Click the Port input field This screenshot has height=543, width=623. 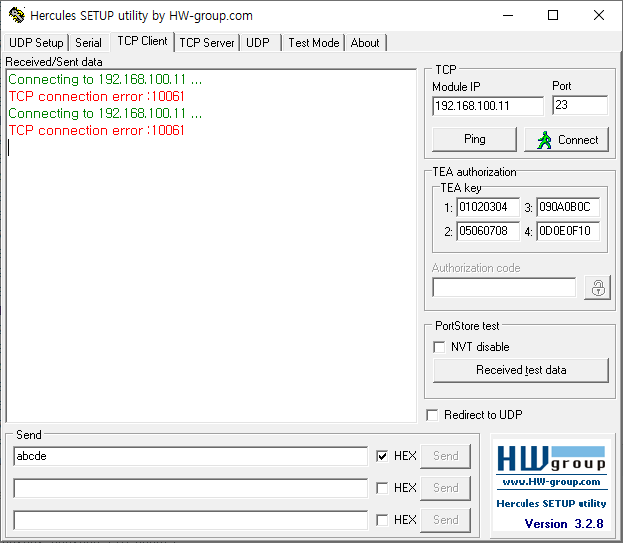580,105
